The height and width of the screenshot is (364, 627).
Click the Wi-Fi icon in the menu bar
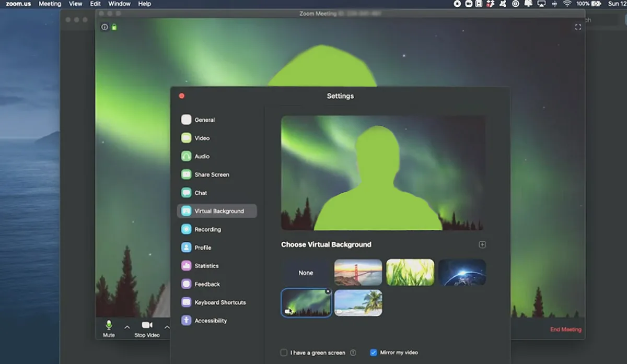pyautogui.click(x=567, y=4)
